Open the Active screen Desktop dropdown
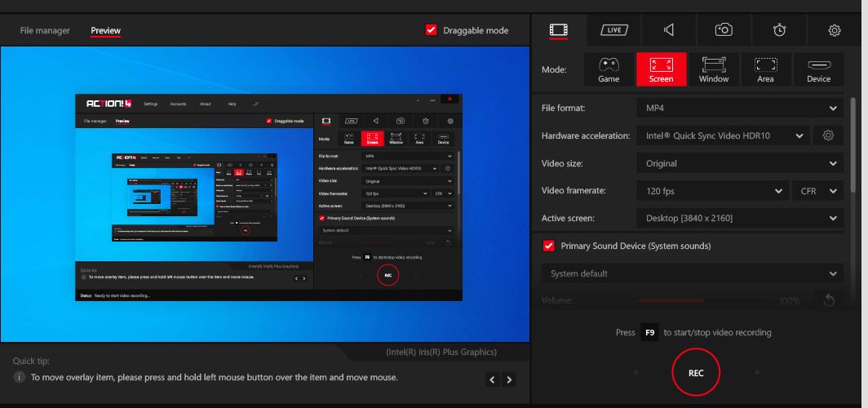The image size is (868, 408). pyautogui.click(x=740, y=218)
